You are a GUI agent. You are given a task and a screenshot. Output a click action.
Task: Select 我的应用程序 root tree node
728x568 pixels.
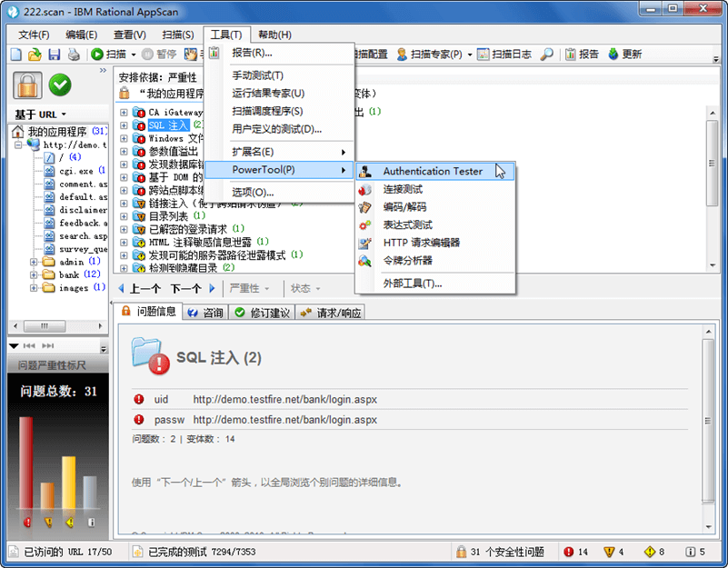57,132
